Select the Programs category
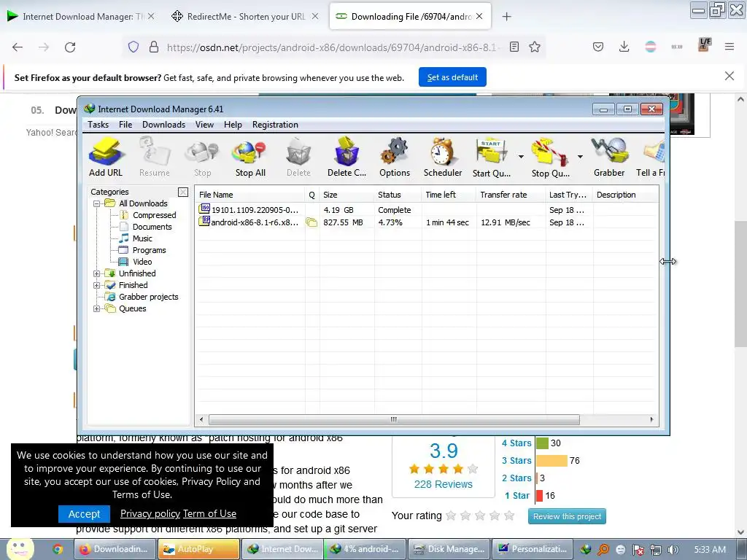The height and width of the screenshot is (560, 747). pos(149,250)
